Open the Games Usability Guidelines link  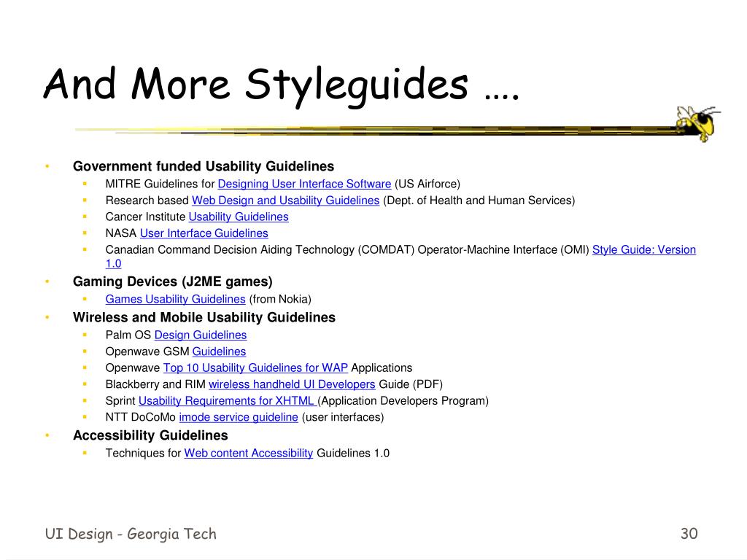[175, 299]
